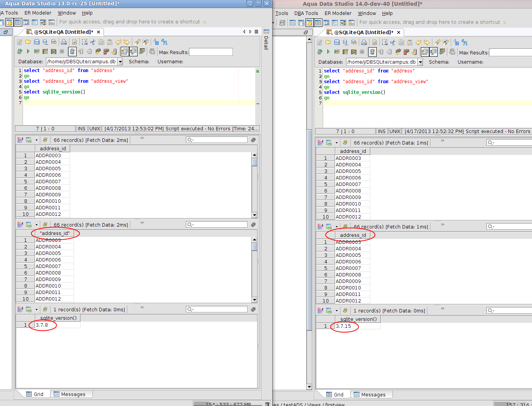This screenshot has height=406, width=532.
Task: Open the export dropdown arrow, first right result pane
Action: (x=337, y=143)
